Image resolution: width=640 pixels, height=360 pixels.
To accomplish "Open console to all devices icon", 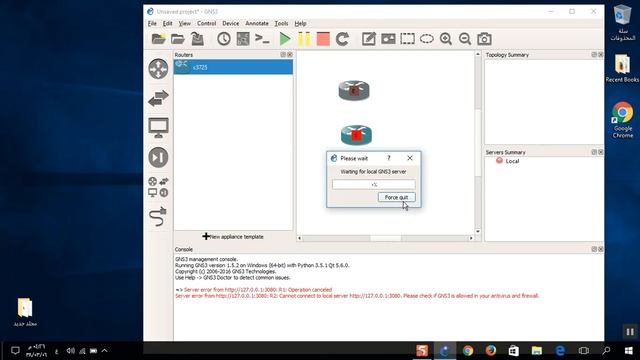I will pos(262,39).
